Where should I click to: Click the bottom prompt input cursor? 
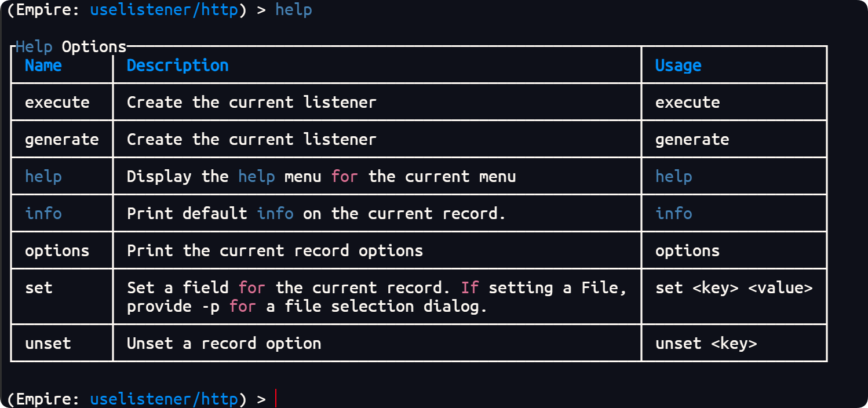(x=276, y=399)
